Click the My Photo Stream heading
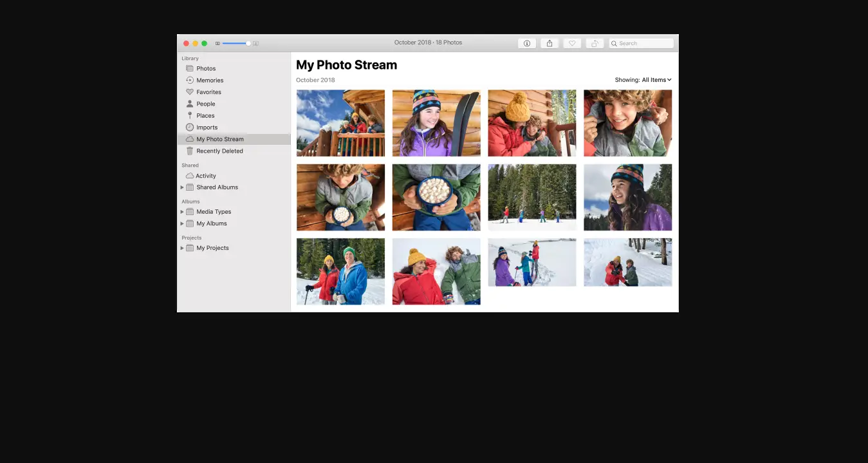The width and height of the screenshot is (868, 463). 346,65
